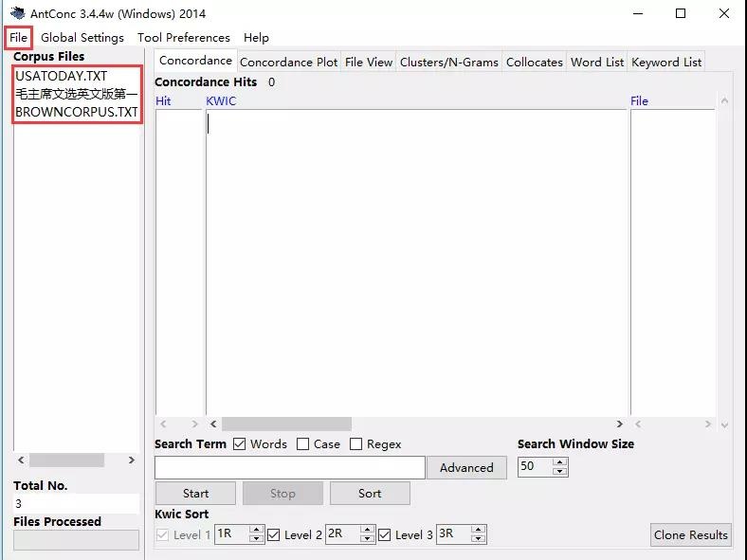
Task: Click the KWIC scrollbar left arrow
Action: point(213,424)
